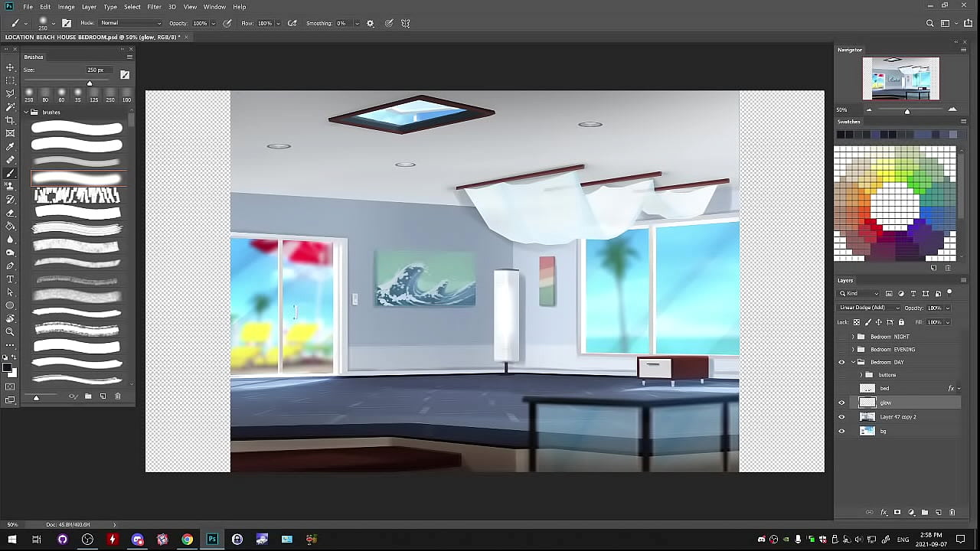Show the Bedroom NIGHT group
The image size is (980, 551).
click(x=841, y=337)
